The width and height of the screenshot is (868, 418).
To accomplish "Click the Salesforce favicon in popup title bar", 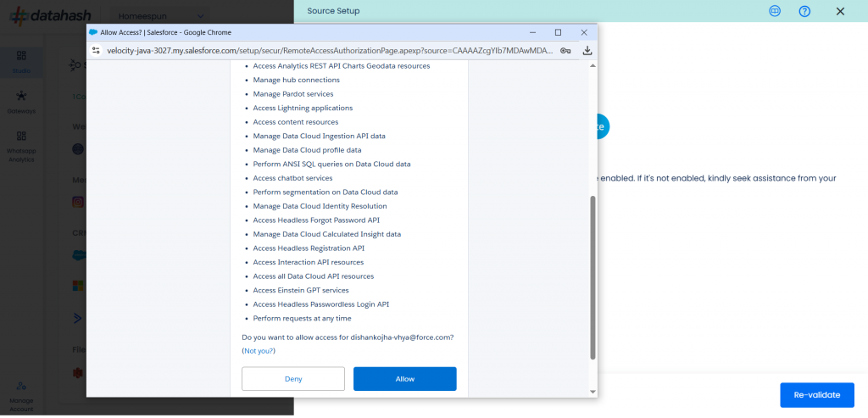I will (93, 32).
